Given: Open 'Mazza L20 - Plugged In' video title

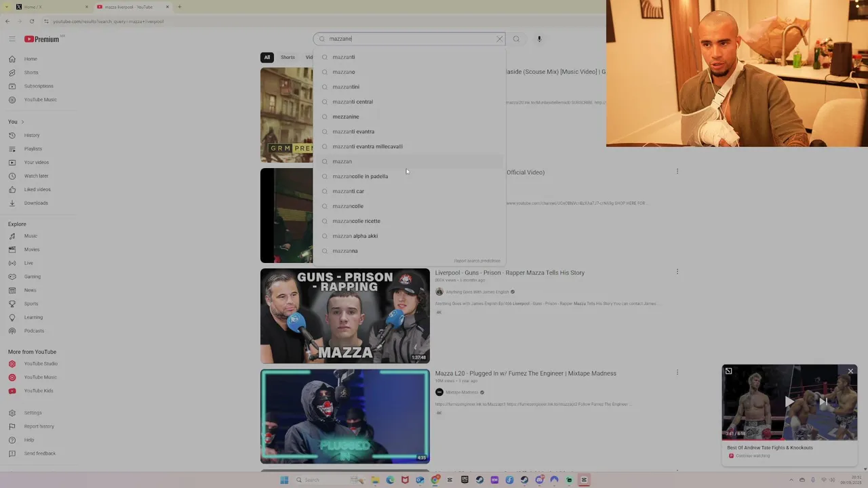Looking at the screenshot, I should tap(526, 373).
